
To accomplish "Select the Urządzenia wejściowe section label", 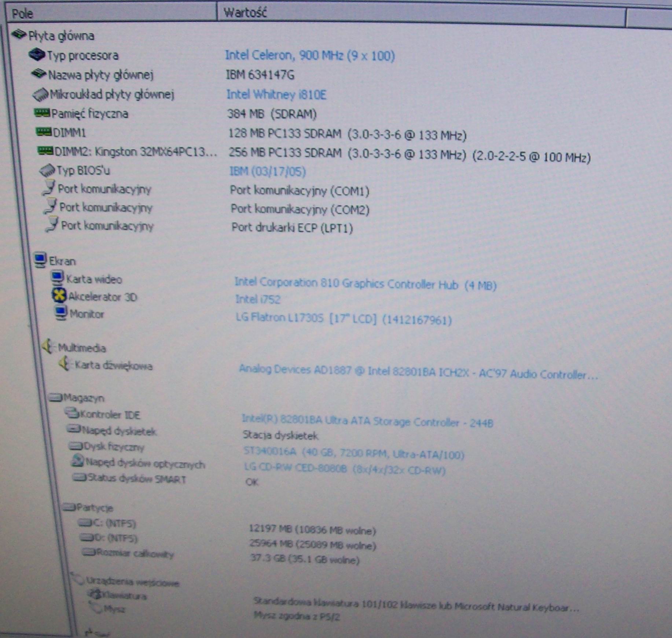I will coord(133,582).
